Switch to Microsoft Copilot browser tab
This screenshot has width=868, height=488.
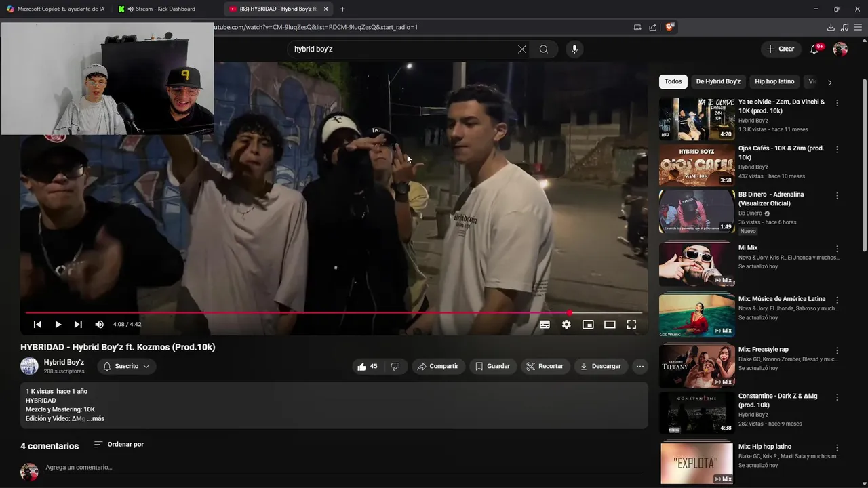[x=56, y=9]
